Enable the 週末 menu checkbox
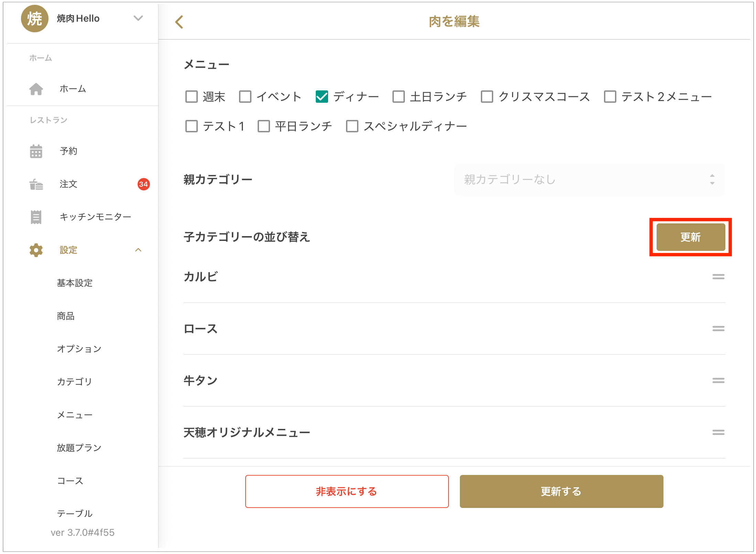This screenshot has width=756, height=554. [x=192, y=97]
